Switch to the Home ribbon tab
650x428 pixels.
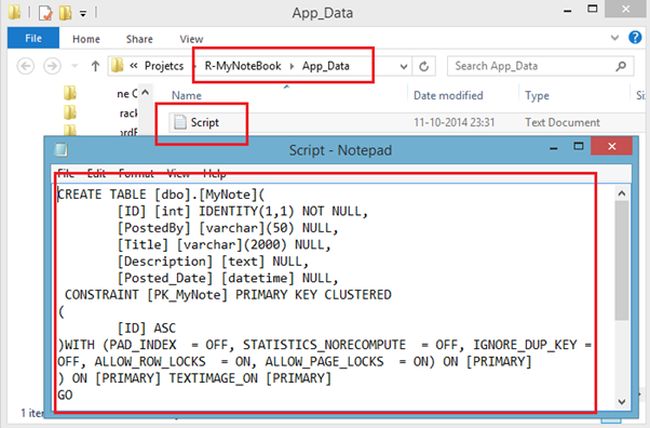pyautogui.click(x=86, y=39)
